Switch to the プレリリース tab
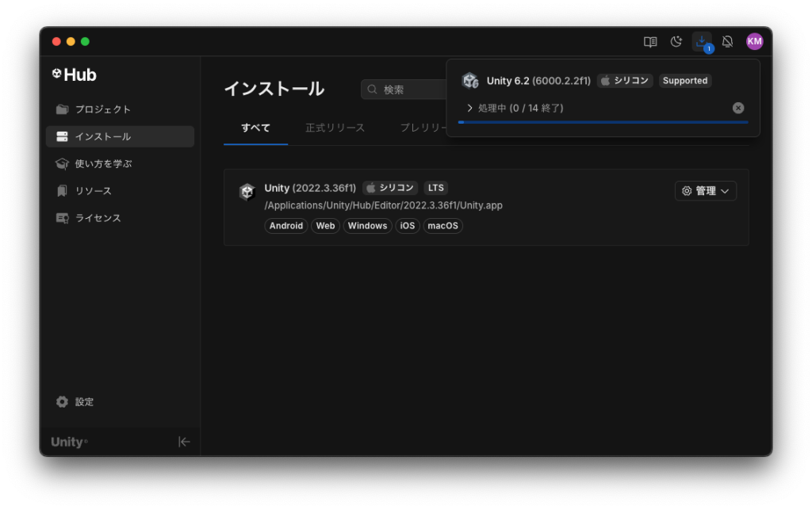The width and height of the screenshot is (812, 509). click(x=423, y=128)
